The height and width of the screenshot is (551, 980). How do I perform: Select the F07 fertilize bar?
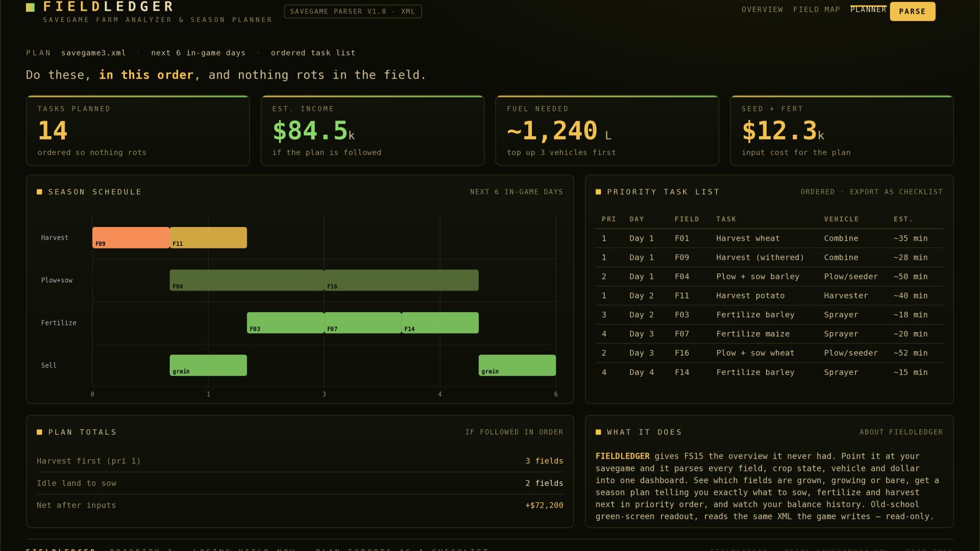click(x=362, y=323)
